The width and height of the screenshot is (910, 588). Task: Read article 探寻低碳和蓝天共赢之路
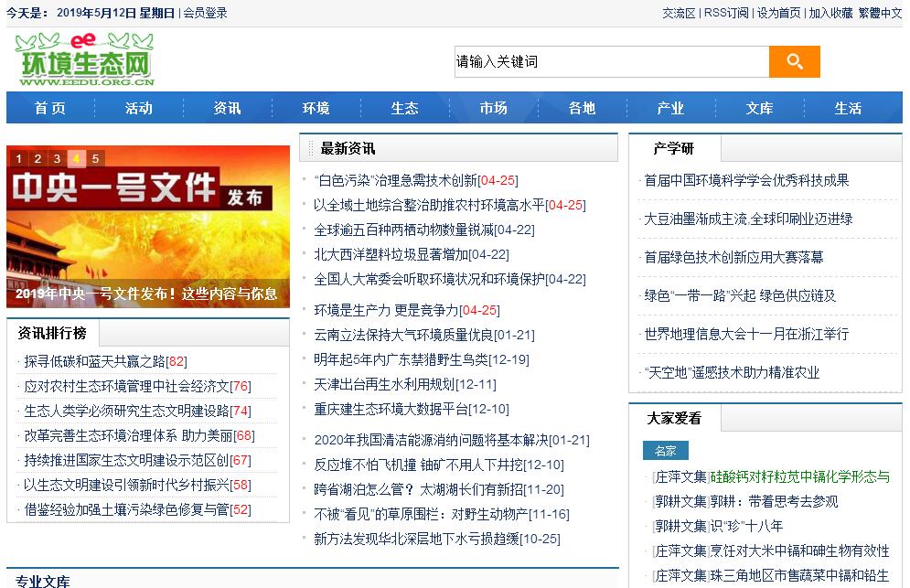[94, 361]
